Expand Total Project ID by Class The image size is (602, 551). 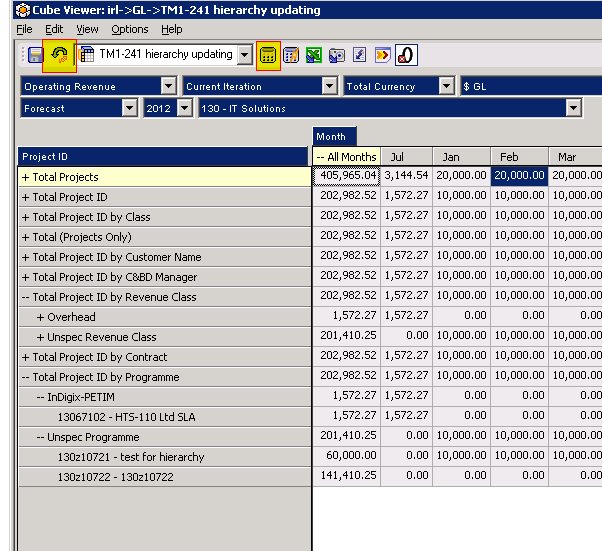[x=25, y=217]
